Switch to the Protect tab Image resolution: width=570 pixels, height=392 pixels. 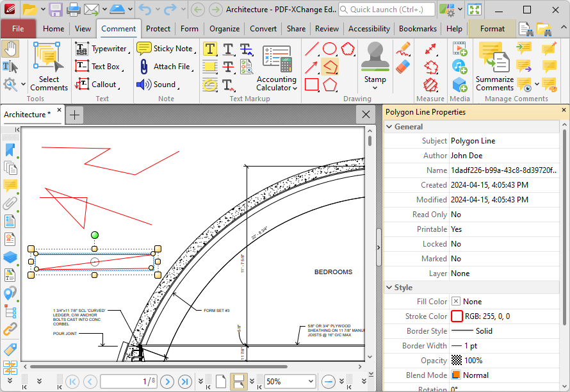[158, 29]
